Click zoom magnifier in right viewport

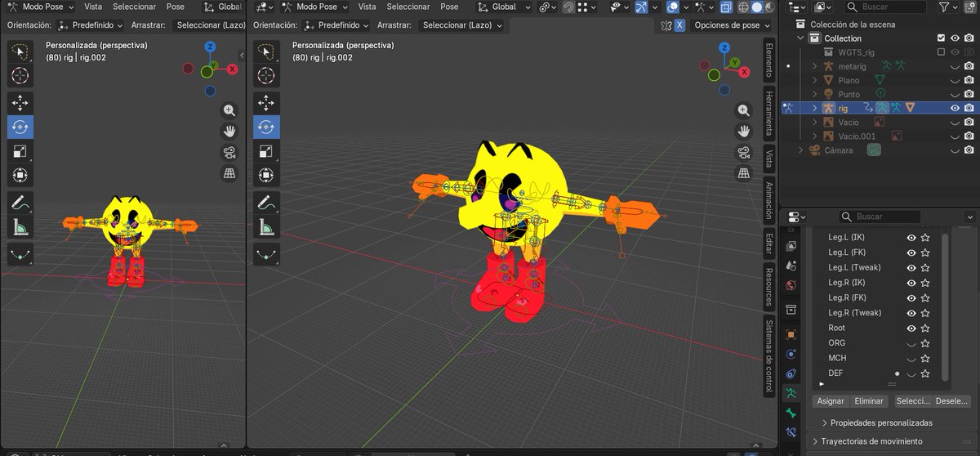pos(743,110)
